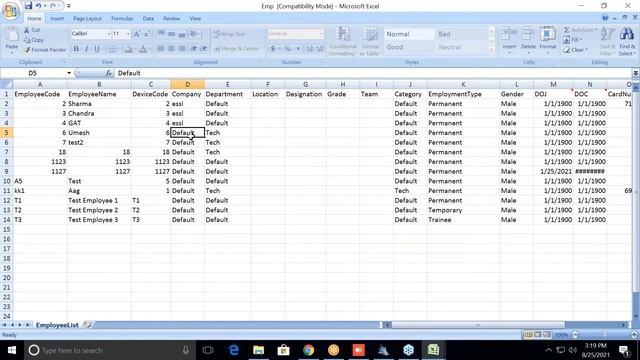Toggle Italic formatting

point(87,49)
